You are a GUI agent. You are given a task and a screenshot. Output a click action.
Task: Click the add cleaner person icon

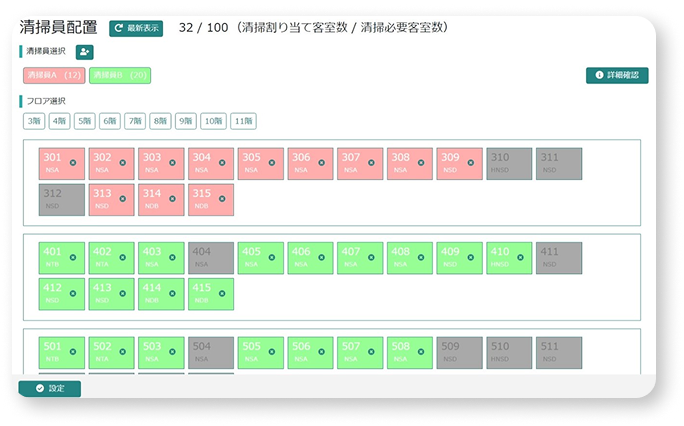pos(85,52)
